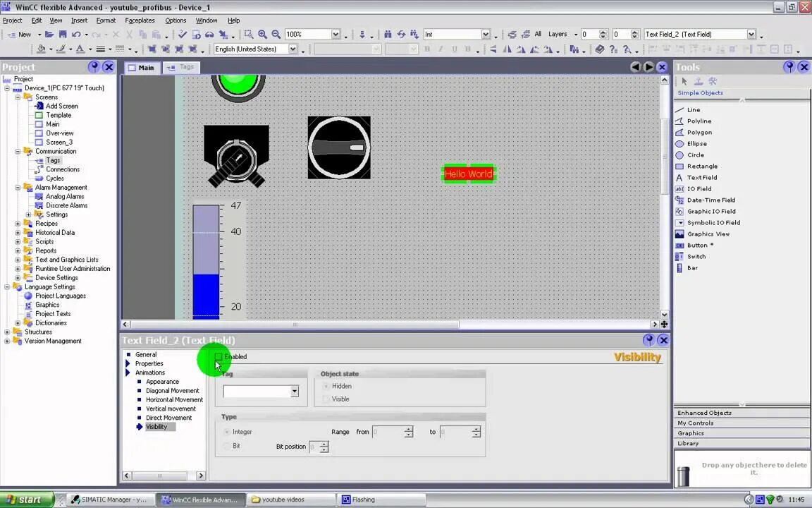Open the Project menu
Viewport: 812px width, 508px height.
(13, 20)
